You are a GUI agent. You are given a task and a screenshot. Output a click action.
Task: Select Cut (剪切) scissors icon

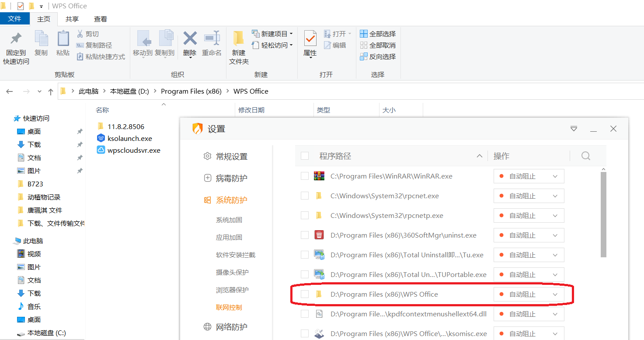(80, 34)
